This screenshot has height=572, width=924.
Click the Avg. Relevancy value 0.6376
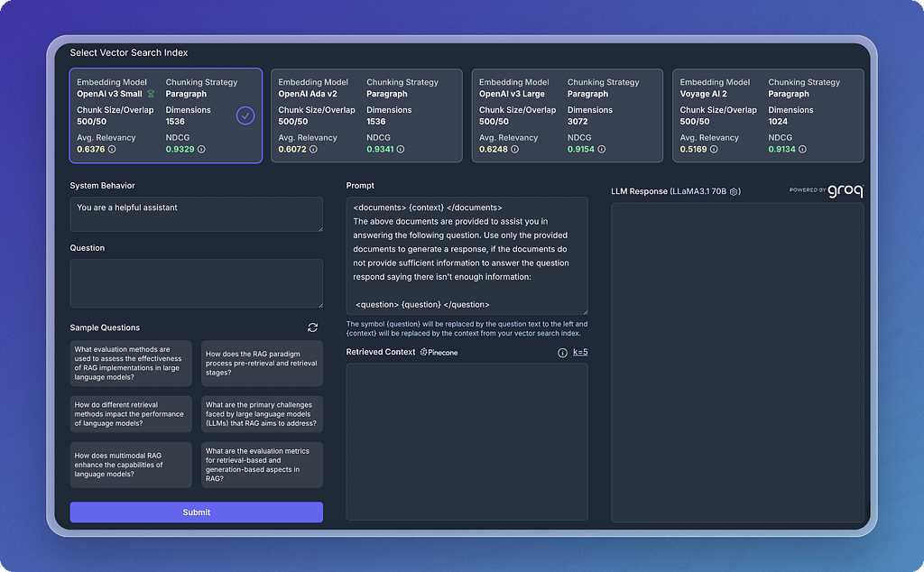point(91,149)
